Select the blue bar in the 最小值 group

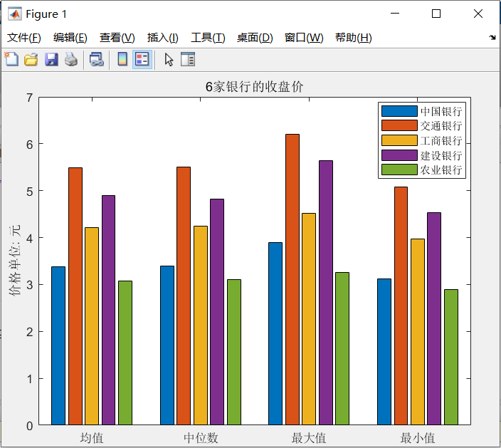(x=384, y=352)
